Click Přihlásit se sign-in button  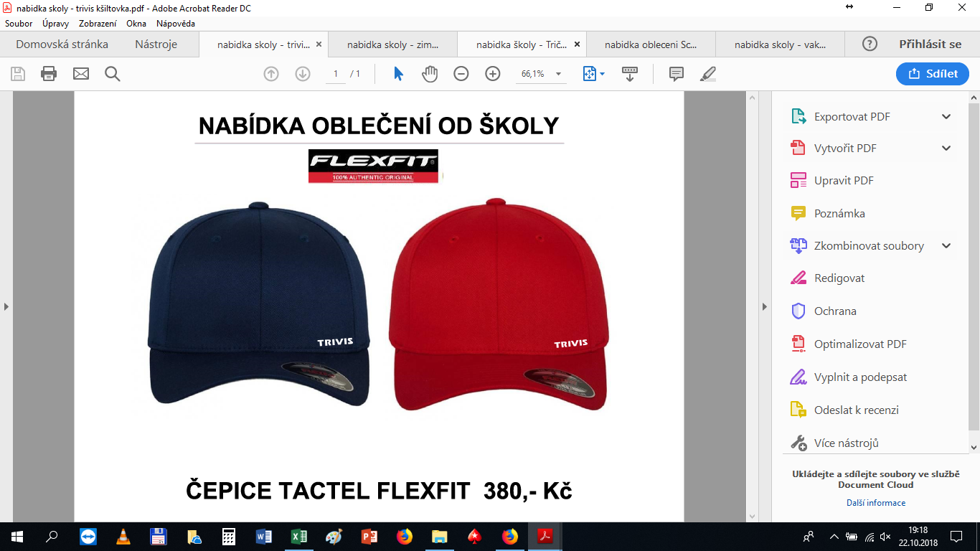click(x=930, y=44)
